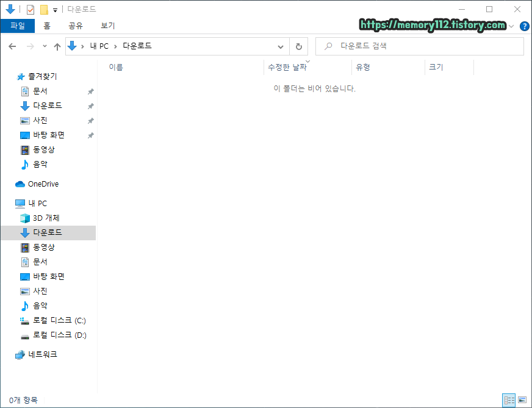The height and width of the screenshot is (408, 532).
Task: Click the 다운로드 검색 search box
Action: click(420, 46)
